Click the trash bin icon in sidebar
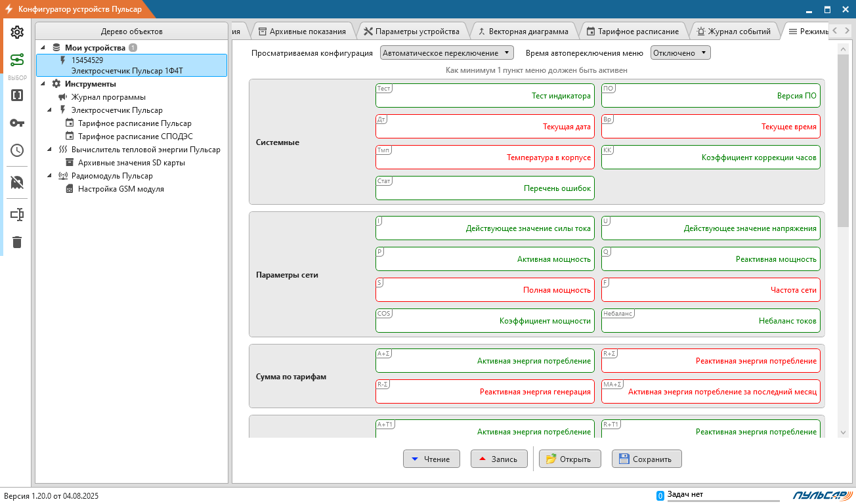Viewport: 856px width, 504px height. pyautogui.click(x=17, y=242)
